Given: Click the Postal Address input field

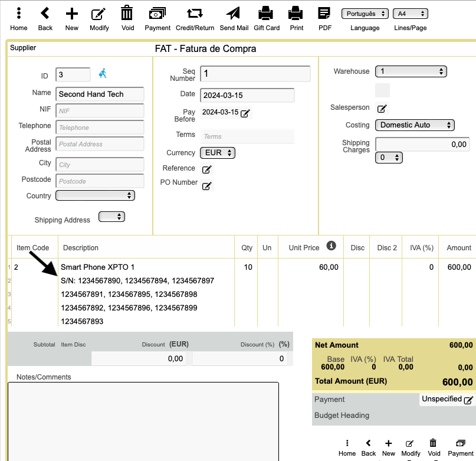Looking at the screenshot, I should (x=100, y=144).
